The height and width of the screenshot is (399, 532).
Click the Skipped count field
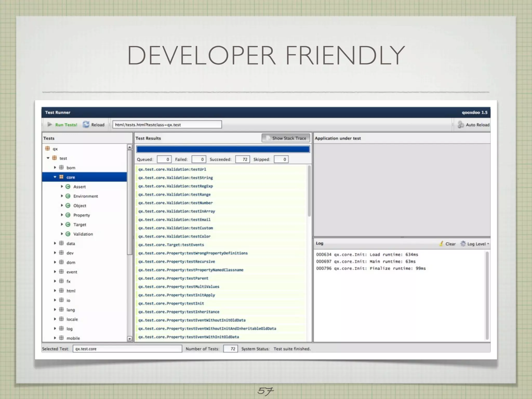(x=281, y=159)
